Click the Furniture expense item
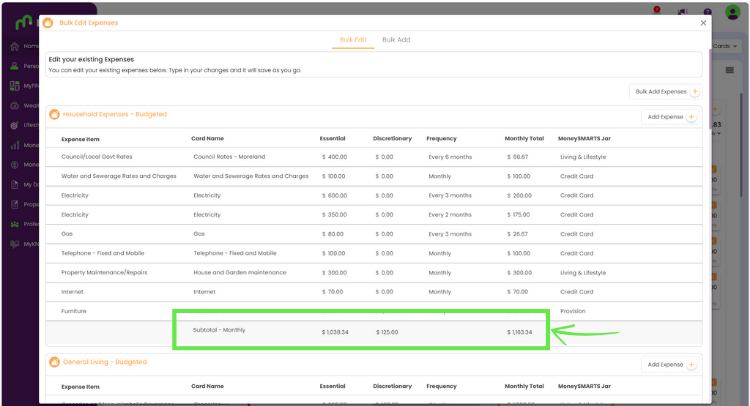 pos(74,311)
